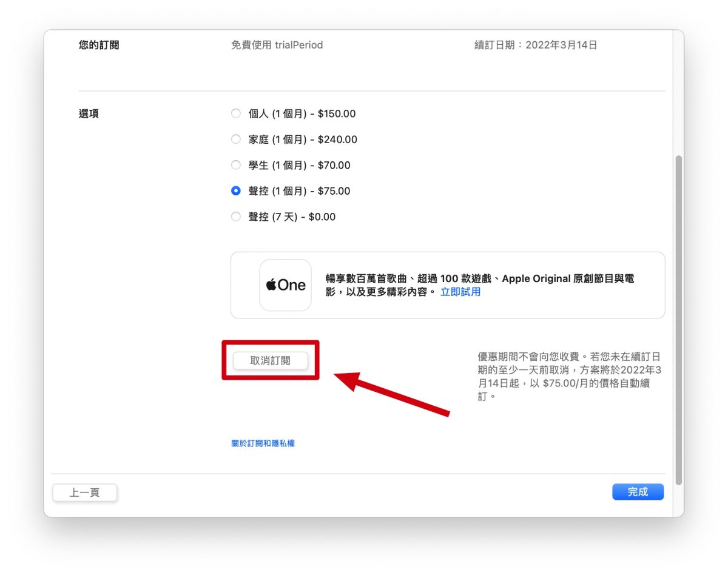Go back with the 上一頁 button
The width and height of the screenshot is (728, 575).
(x=85, y=493)
